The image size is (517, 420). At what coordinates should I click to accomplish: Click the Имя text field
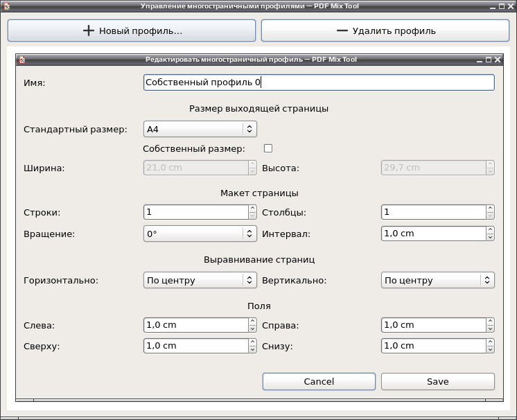click(319, 82)
